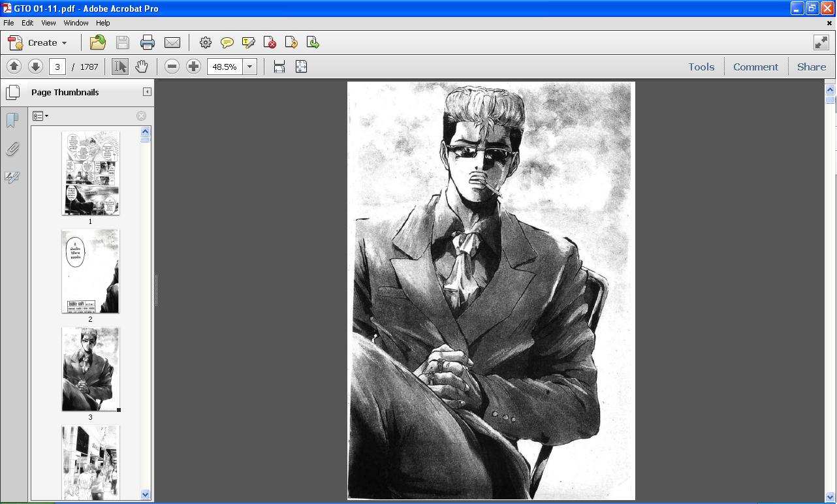Open a file with folder icon
This screenshot has height=504, width=837.
[98, 43]
